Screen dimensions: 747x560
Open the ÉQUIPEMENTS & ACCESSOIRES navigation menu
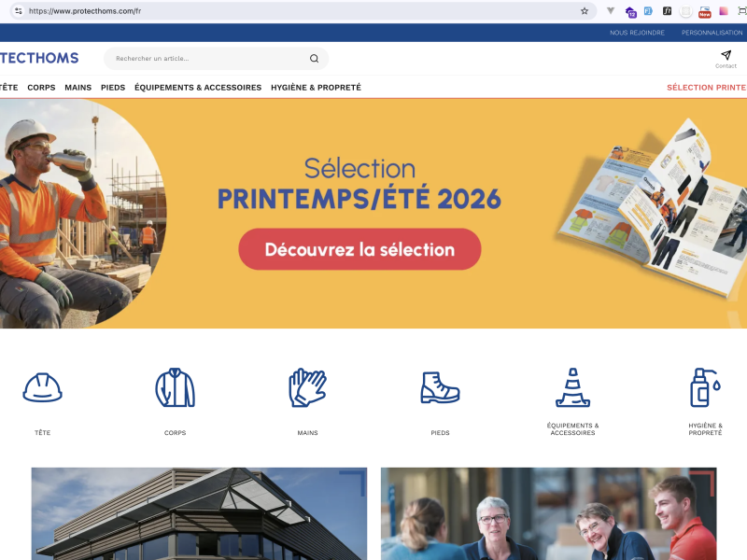point(198,87)
